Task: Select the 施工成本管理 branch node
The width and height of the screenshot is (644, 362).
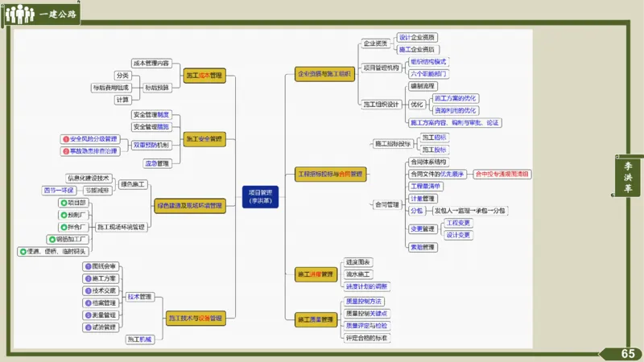Action: coord(204,76)
